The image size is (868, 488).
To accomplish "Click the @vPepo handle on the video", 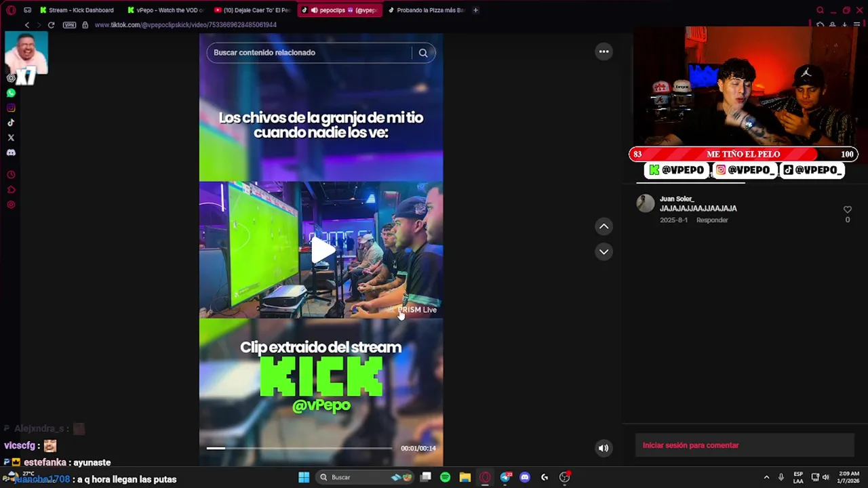I will [x=321, y=405].
